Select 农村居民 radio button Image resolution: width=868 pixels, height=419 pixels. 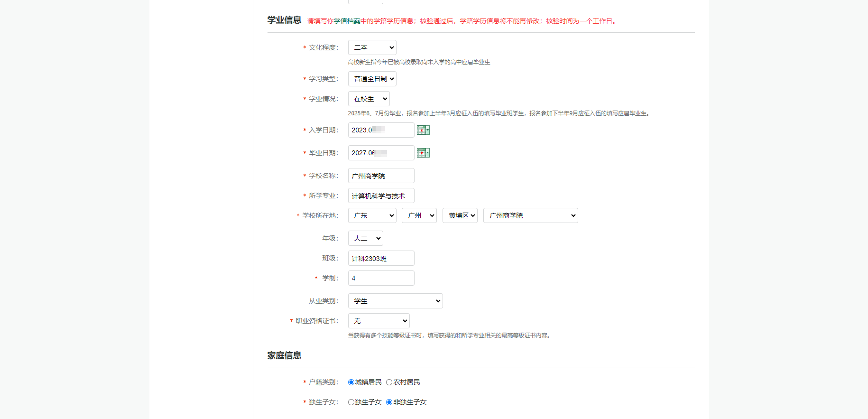pos(389,382)
